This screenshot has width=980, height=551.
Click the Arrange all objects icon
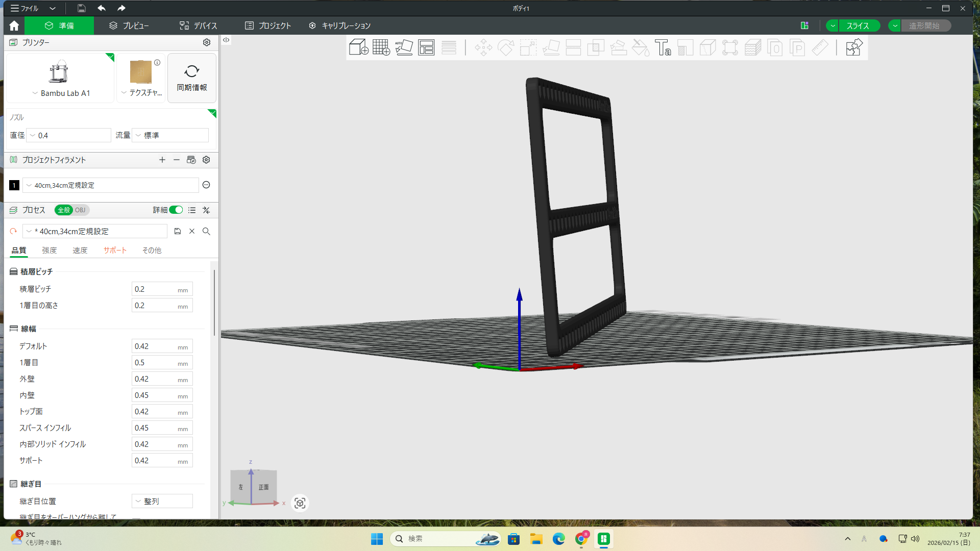pyautogui.click(x=426, y=47)
